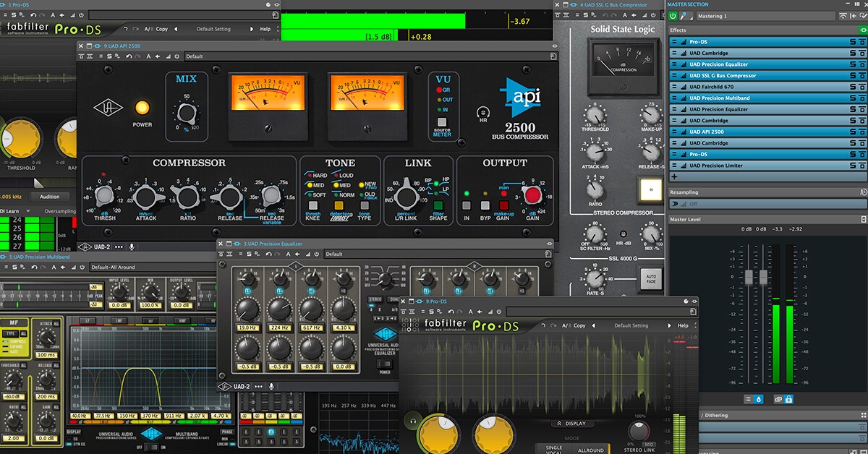The image size is (868, 454).
Task: Click API 2500 thresh KNEE button
Action: point(312,205)
